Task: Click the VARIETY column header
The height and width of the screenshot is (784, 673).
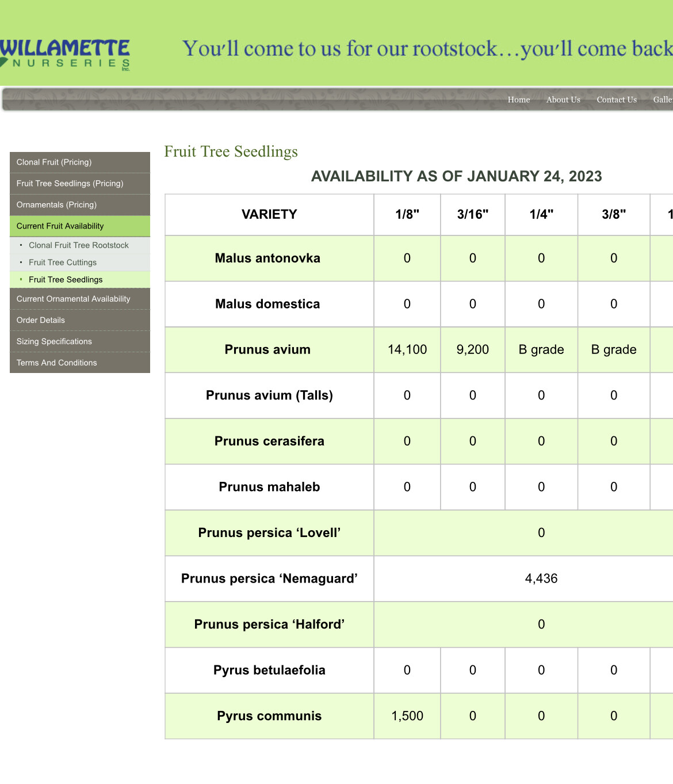Action: click(x=269, y=215)
